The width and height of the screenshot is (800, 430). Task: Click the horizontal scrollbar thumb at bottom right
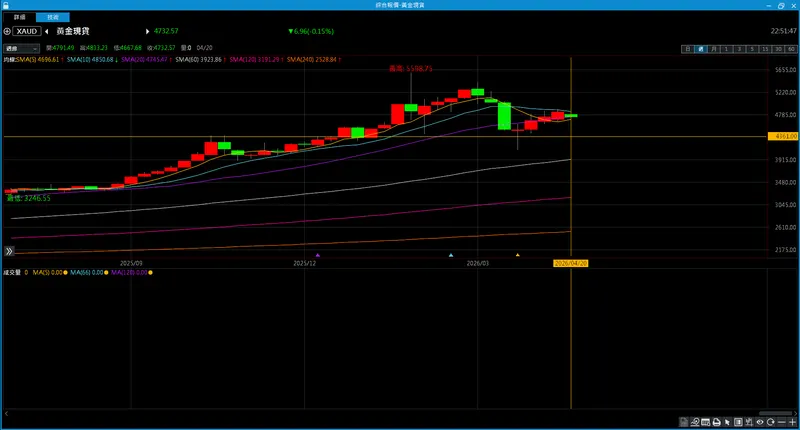(x=775, y=413)
